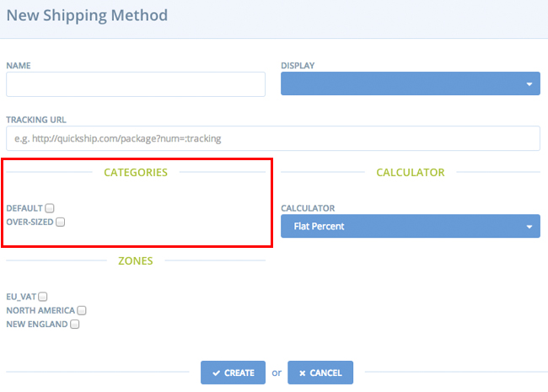
Task: Select the North America zone checkbox
Action: tap(82, 310)
